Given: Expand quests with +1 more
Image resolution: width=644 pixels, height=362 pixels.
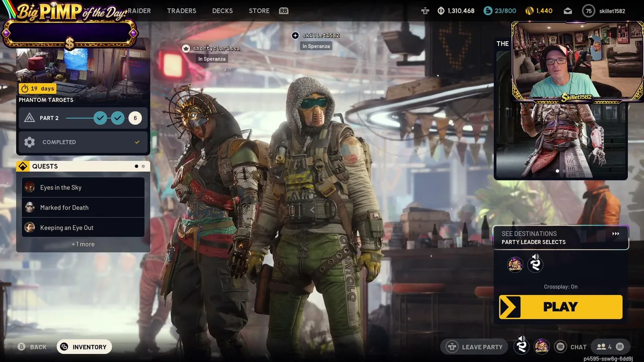Looking at the screenshot, I should pos(83,244).
